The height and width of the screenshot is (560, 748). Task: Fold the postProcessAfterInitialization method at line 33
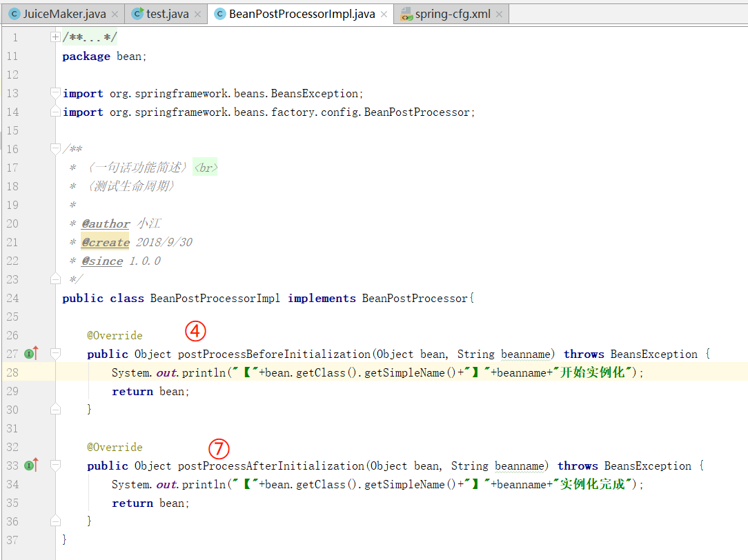coord(56,466)
